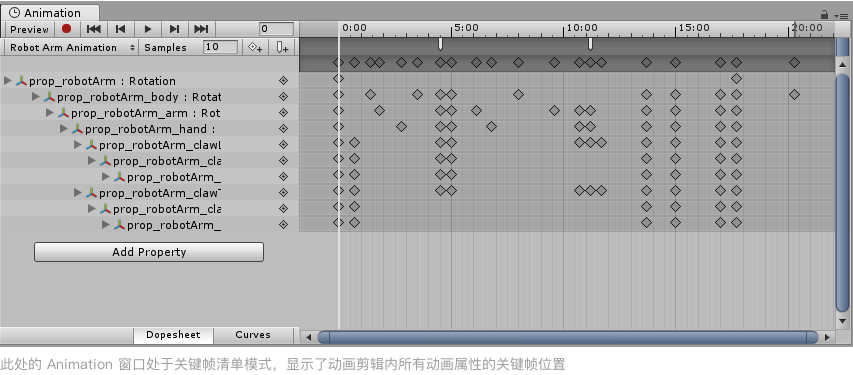The image size is (853, 375).
Task: Click the Add Property button
Action: (149, 252)
